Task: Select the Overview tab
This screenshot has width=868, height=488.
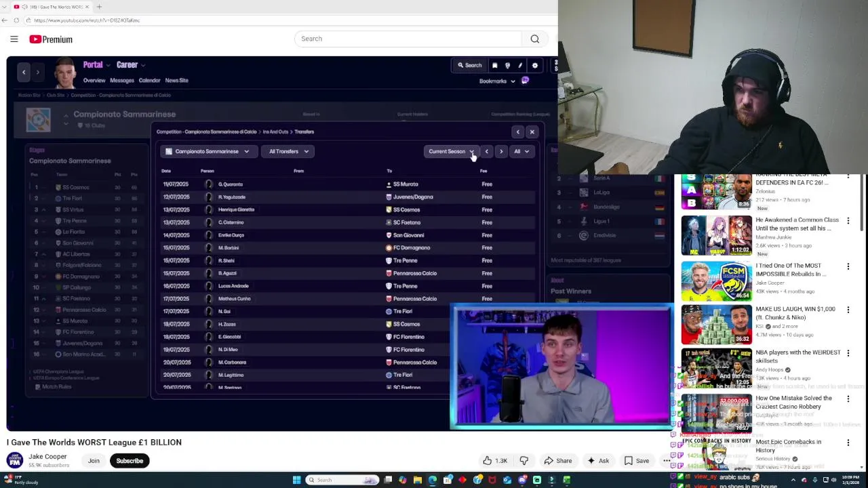Action: point(94,81)
